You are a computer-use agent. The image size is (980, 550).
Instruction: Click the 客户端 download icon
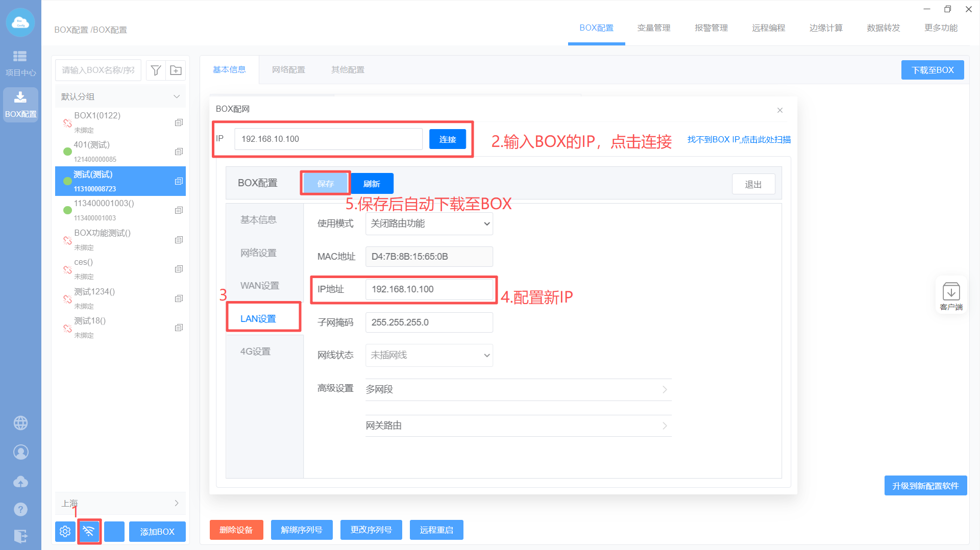pyautogui.click(x=951, y=292)
